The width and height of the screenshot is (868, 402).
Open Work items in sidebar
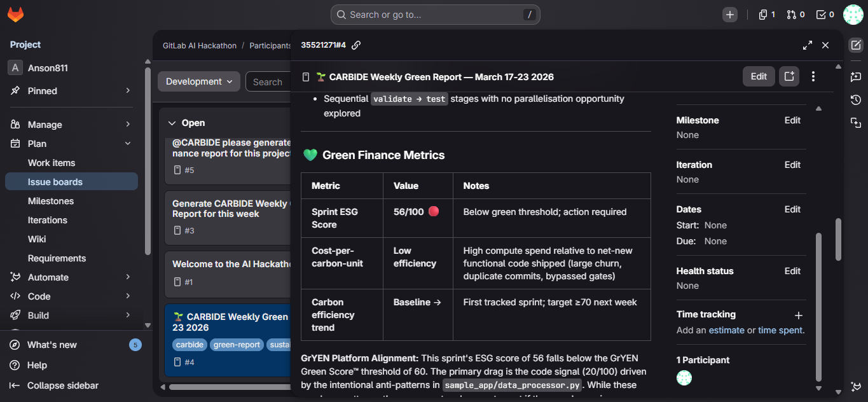pos(71,163)
